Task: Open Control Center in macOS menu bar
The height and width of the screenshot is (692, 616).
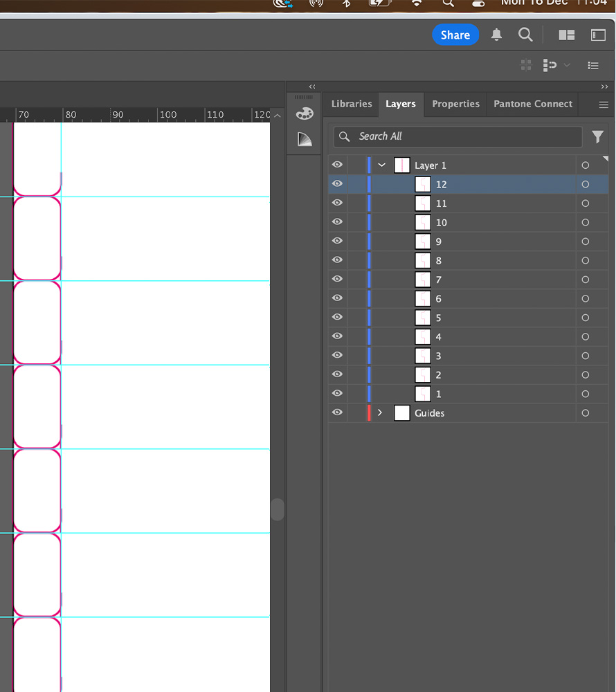Action: pyautogui.click(x=478, y=3)
